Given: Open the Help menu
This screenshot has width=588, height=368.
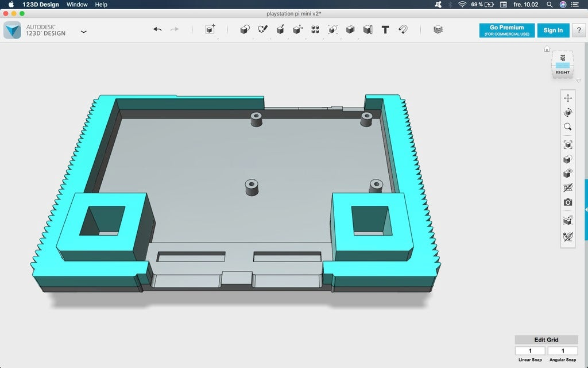Looking at the screenshot, I should click(101, 5).
